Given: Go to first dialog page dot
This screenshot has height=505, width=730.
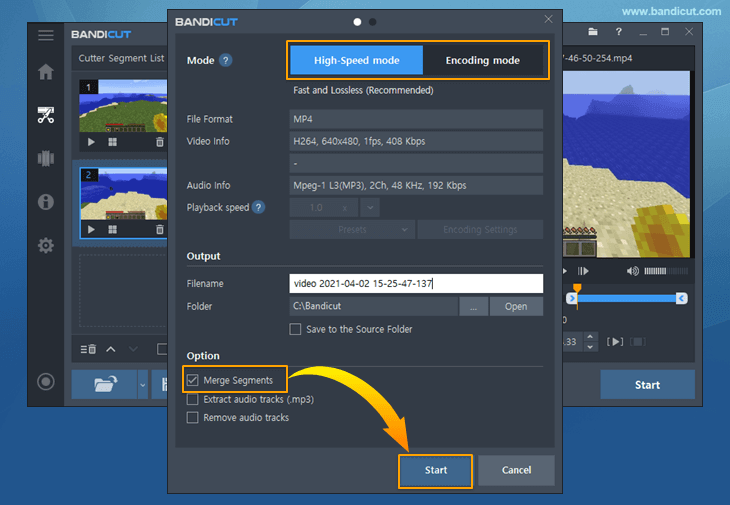Looking at the screenshot, I should click(357, 22).
